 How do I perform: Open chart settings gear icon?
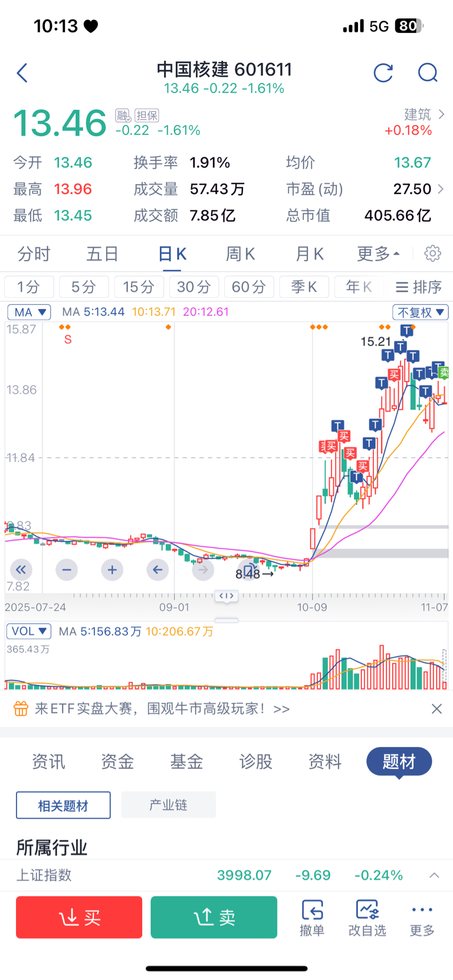coord(432,254)
